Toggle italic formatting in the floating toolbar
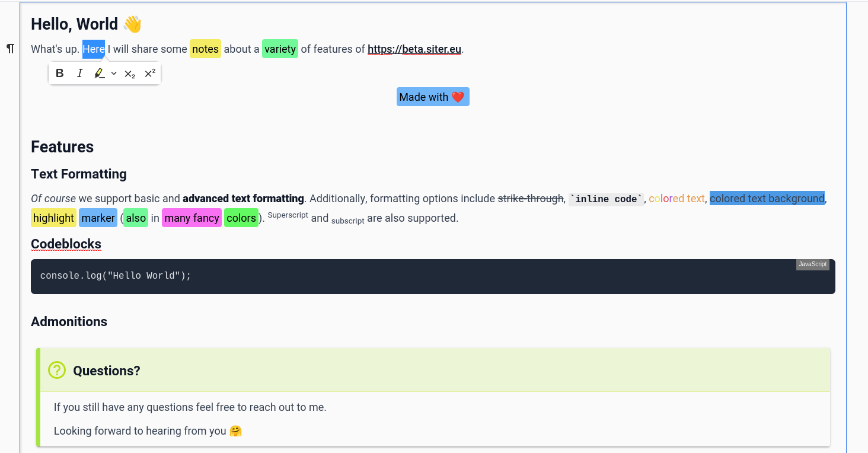Image resolution: width=868 pixels, height=453 pixels. tap(79, 73)
